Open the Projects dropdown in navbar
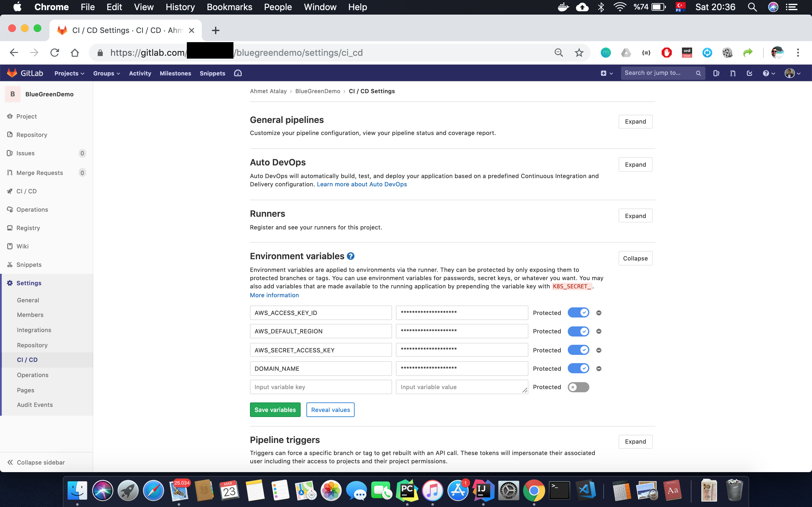This screenshot has height=507, width=812. pos(69,74)
